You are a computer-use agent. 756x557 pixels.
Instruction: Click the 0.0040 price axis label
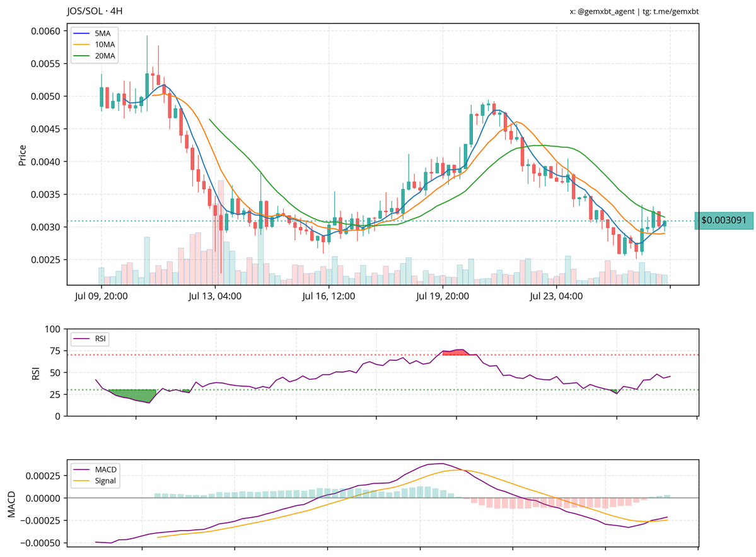coord(46,162)
